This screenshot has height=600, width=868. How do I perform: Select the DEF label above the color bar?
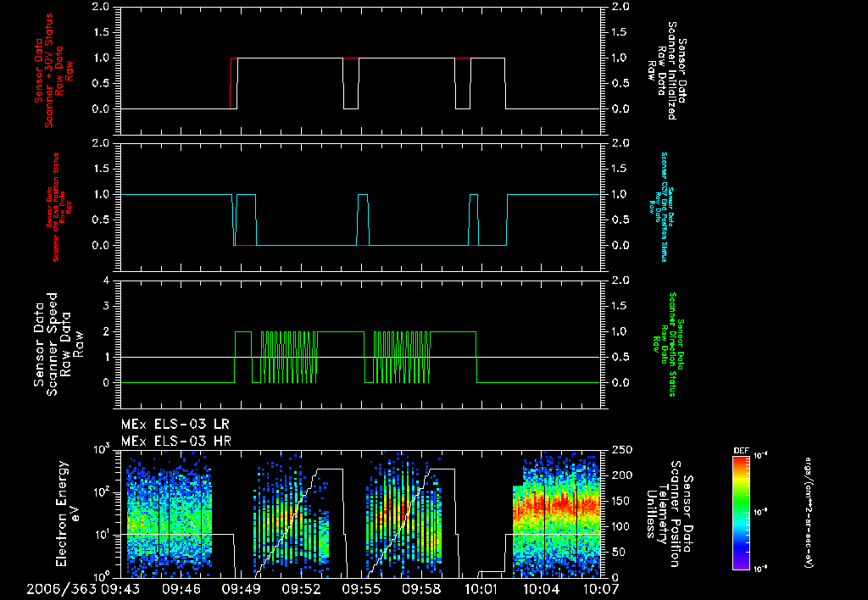pyautogui.click(x=741, y=451)
